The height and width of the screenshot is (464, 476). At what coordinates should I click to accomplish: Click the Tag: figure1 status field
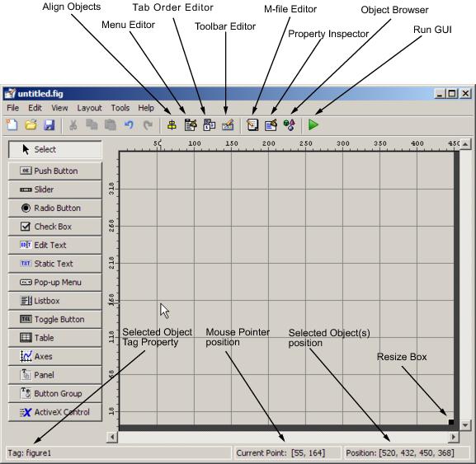click(119, 453)
